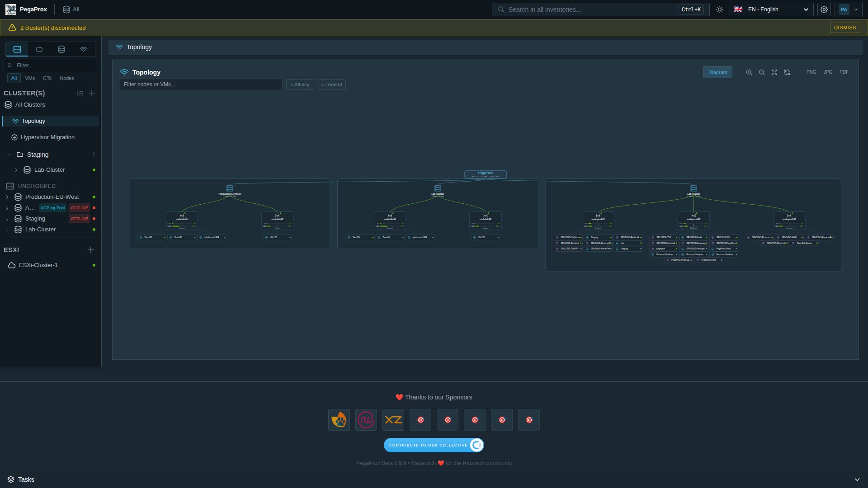Click the PegaProx root node in diagram
This screenshot has height=488, width=868.
(486, 174)
